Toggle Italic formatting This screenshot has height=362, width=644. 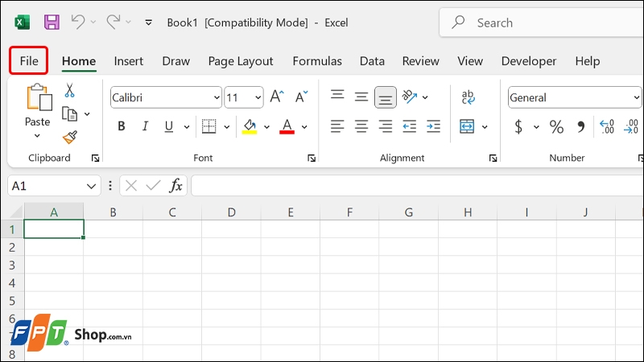pyautogui.click(x=145, y=126)
